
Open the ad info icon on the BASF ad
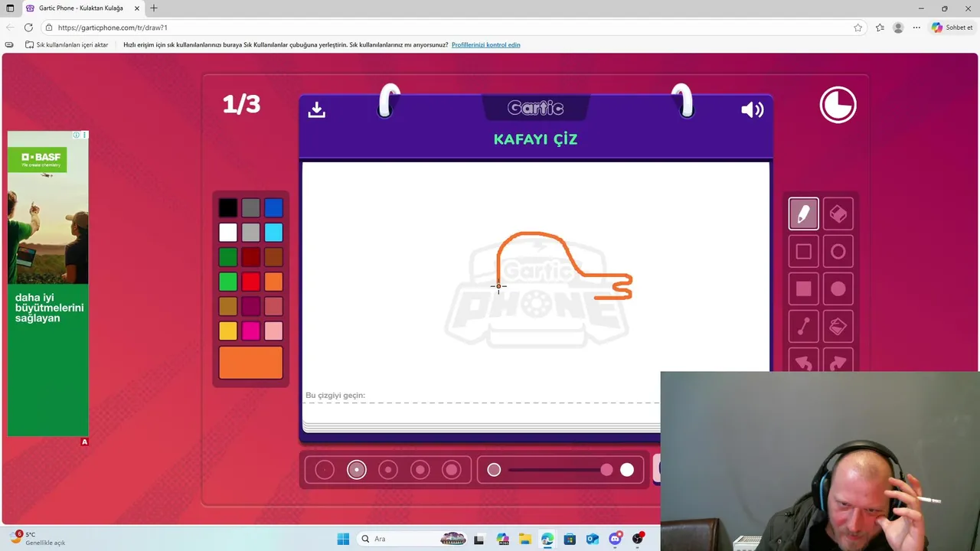(76, 135)
